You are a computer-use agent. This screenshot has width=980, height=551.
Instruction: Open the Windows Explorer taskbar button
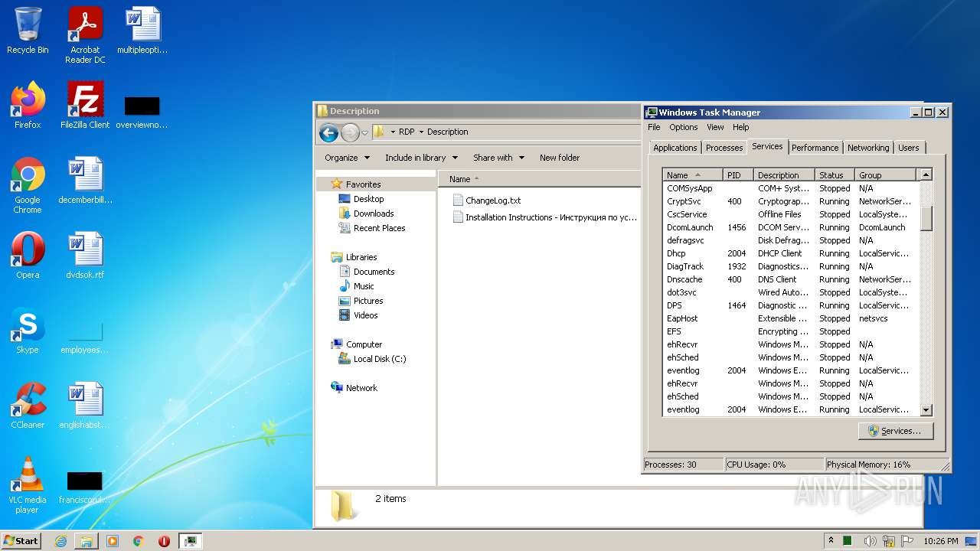87,541
